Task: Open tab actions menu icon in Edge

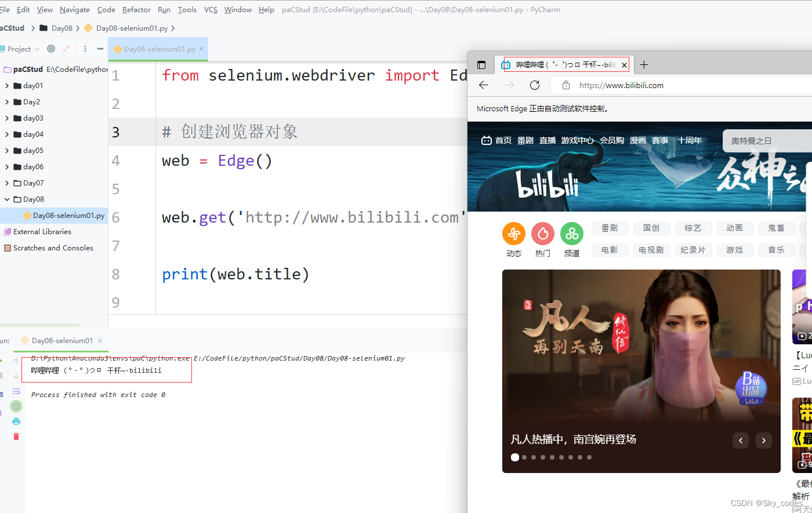Action: tap(481, 65)
